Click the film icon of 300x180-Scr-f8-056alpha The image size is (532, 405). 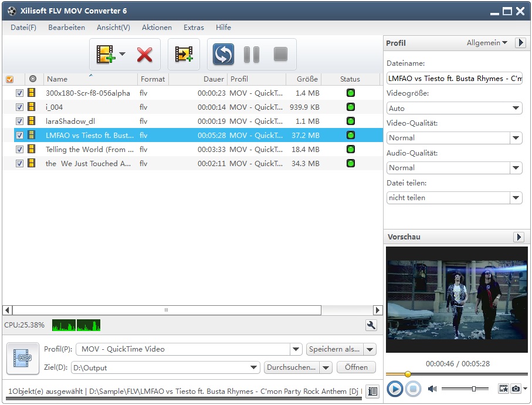31,93
